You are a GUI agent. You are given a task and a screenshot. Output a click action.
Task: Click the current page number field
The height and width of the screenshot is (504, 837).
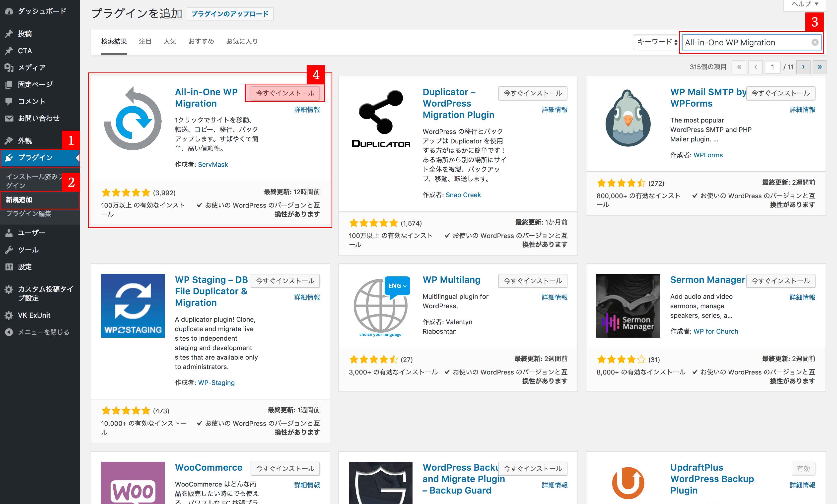point(772,67)
